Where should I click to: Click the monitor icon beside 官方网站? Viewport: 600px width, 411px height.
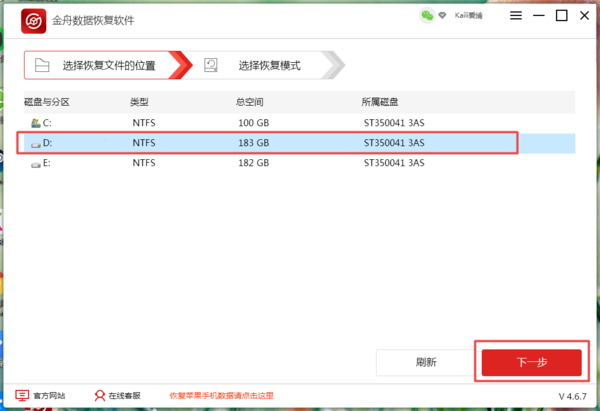(22, 395)
